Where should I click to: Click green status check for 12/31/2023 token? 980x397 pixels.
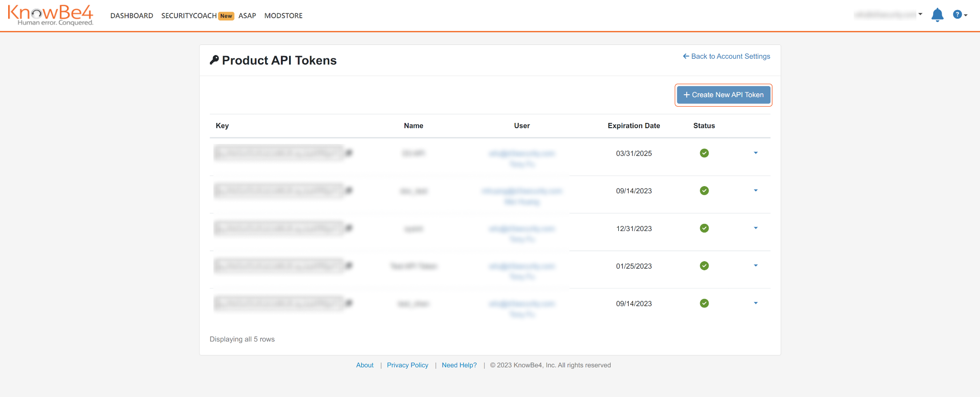tap(704, 228)
